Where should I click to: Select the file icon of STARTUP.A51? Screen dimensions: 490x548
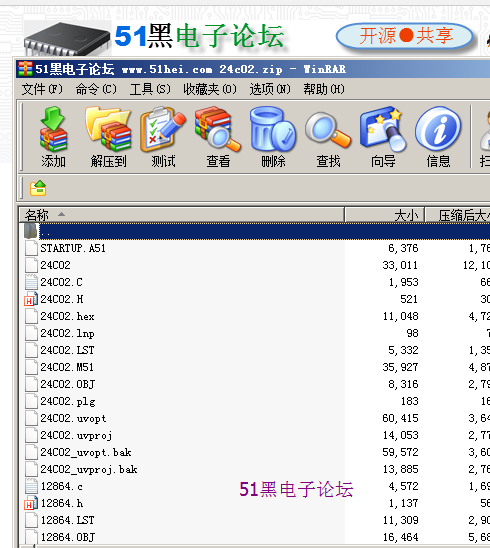[x=31, y=248]
